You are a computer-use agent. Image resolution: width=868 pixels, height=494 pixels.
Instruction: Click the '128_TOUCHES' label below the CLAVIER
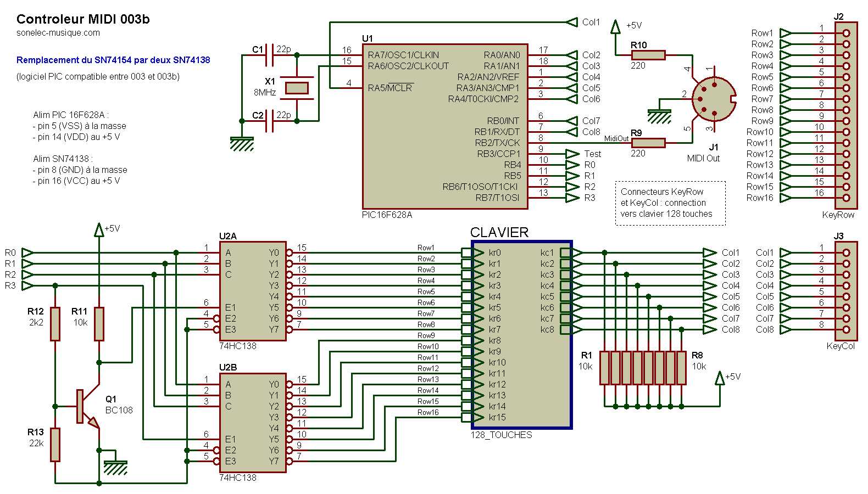[x=501, y=435]
